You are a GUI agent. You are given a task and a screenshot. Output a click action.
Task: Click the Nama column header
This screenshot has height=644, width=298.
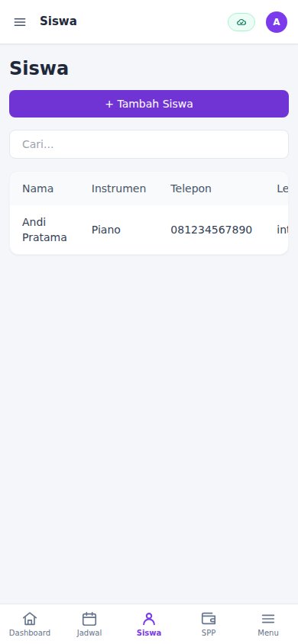tap(37, 188)
